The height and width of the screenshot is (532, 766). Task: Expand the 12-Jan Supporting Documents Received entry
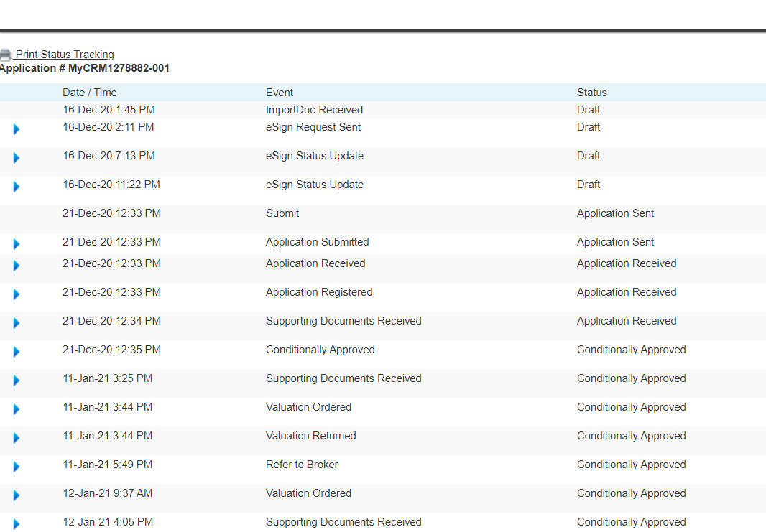coord(15,524)
